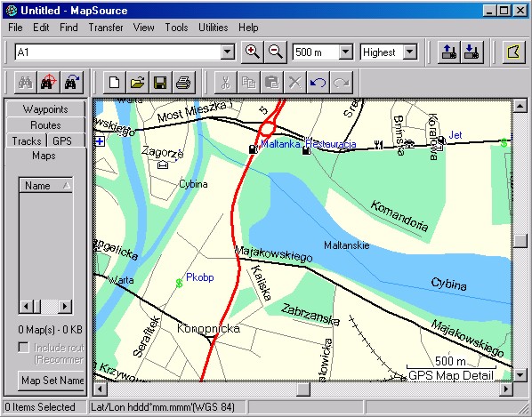
Task: Open the Edit menu
Action: point(41,28)
